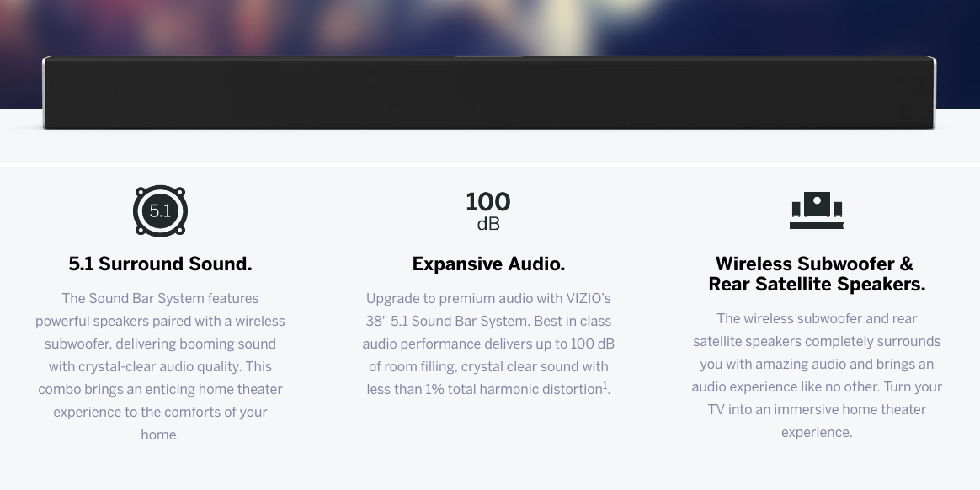Click the 5.1 surround sound speaker icon

pos(160,211)
